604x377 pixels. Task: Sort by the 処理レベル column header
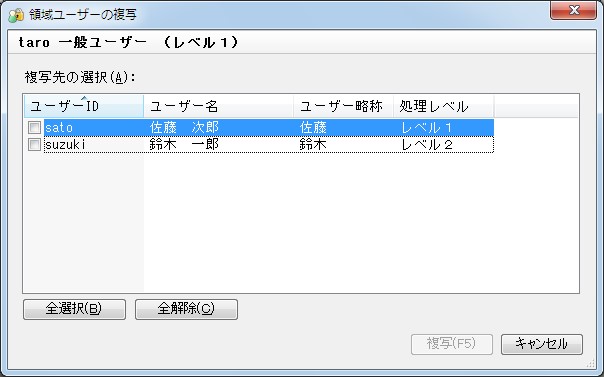(443, 106)
